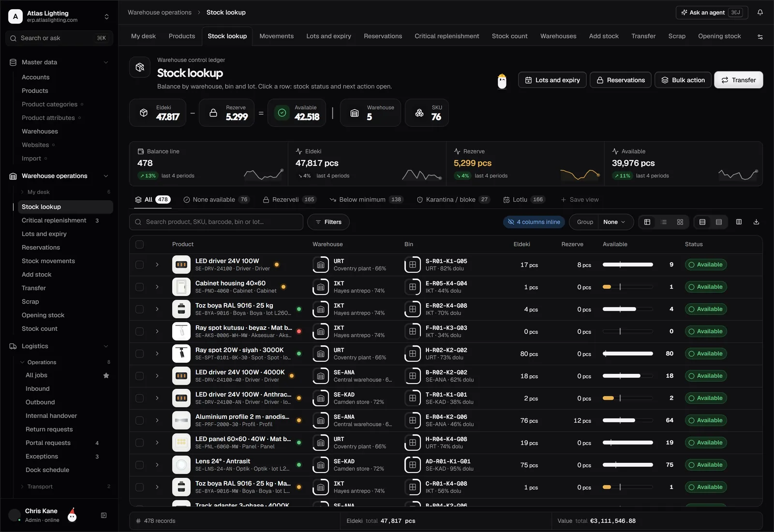Collapse the Master data section
Screen dimensions: 774x532
[x=105, y=62]
